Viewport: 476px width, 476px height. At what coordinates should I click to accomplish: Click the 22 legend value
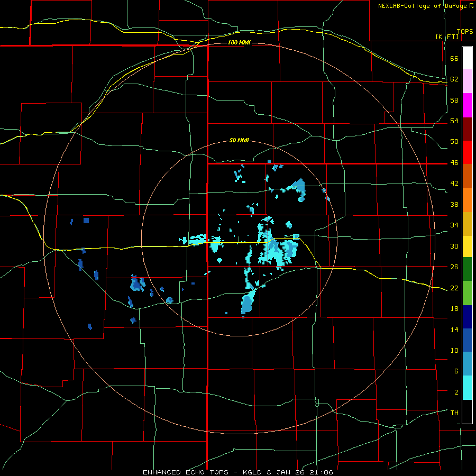454,288
